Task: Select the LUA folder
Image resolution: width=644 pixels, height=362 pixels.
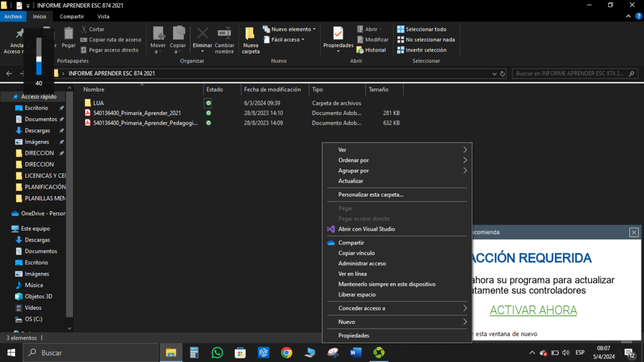Action: point(99,103)
